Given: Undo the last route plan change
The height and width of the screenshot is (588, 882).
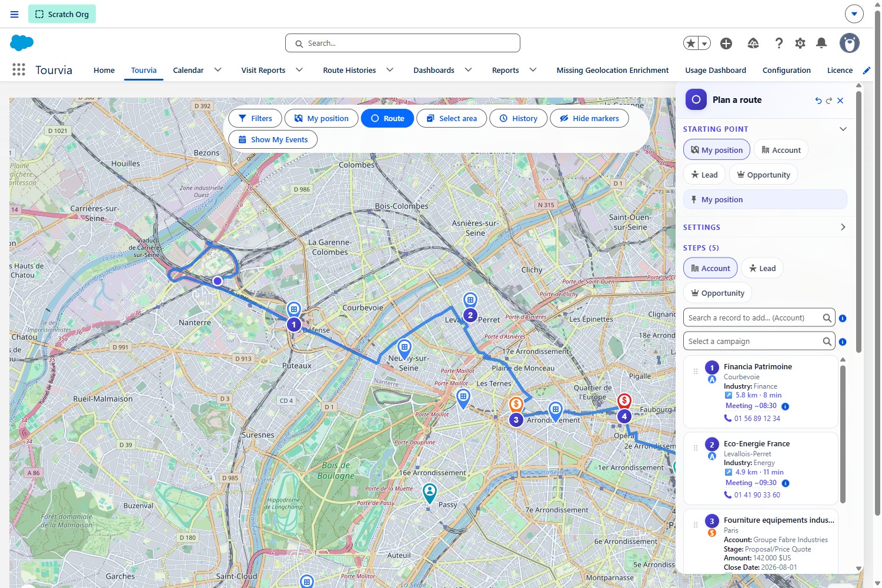Looking at the screenshot, I should point(818,101).
